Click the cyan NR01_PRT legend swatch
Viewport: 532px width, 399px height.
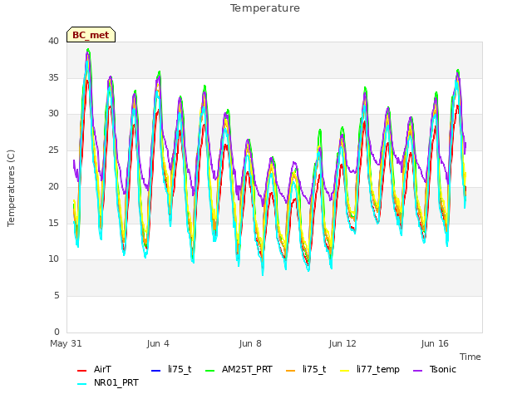coord(81,384)
